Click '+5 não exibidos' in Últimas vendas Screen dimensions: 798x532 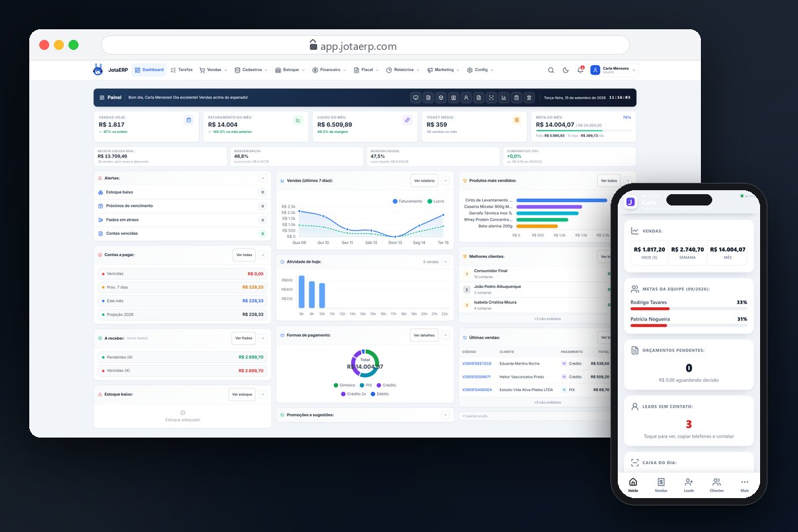pos(547,402)
